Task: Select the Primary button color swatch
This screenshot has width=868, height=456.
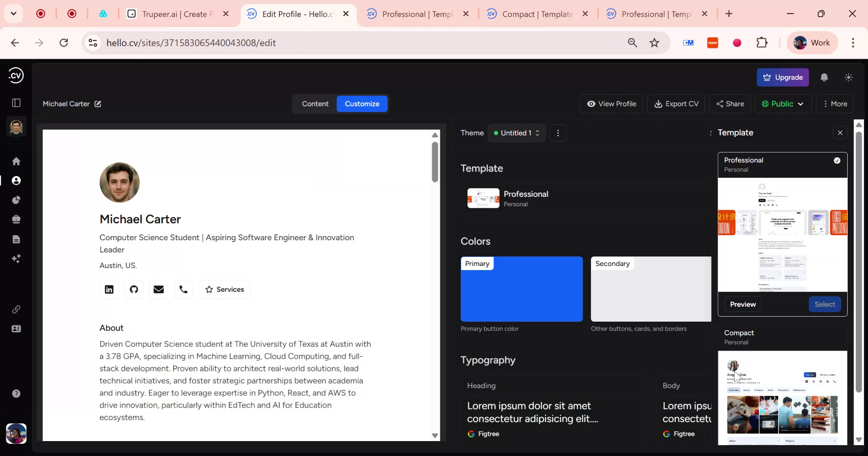Action: 521,289
